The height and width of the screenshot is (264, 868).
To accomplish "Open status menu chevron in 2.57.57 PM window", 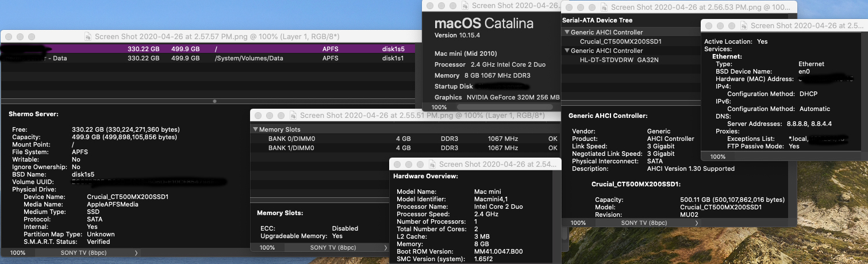I will coord(136,252).
